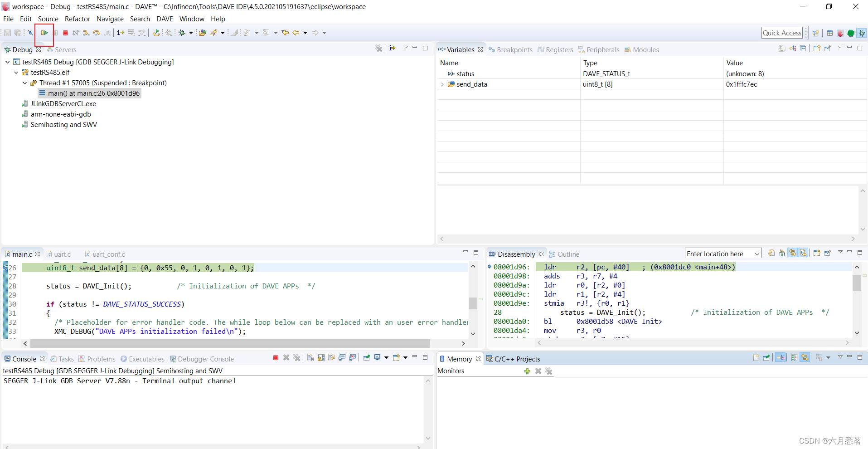Screen dimensions: 868x449
Task: Switch to C/C++ Projects tab
Action: coord(513,359)
